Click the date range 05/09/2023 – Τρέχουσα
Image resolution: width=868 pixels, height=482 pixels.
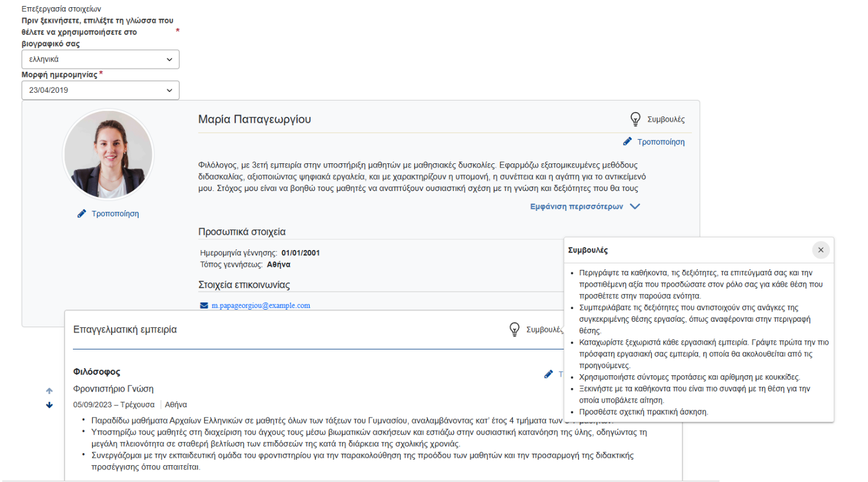[x=113, y=404]
